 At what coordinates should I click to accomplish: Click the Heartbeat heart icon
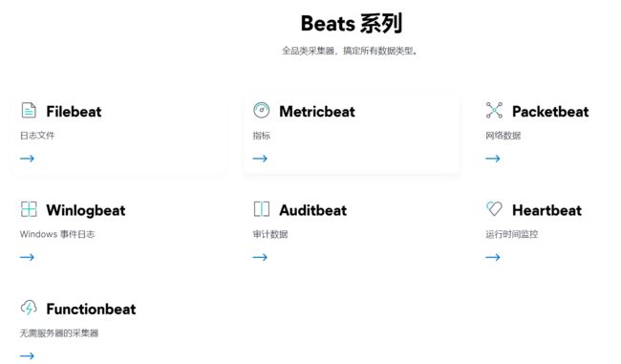pyautogui.click(x=494, y=208)
